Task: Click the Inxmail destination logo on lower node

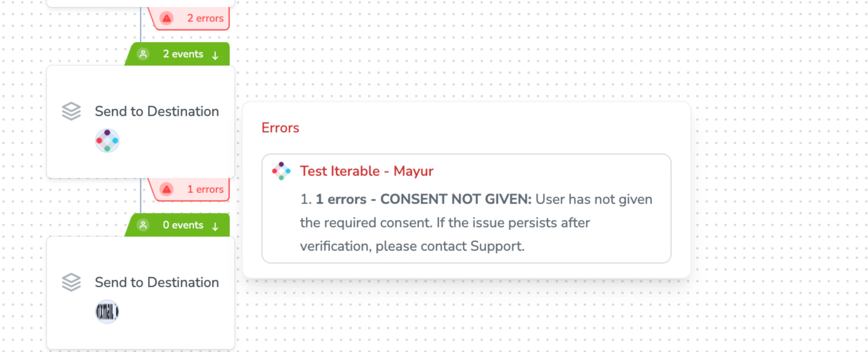Action: [107, 311]
